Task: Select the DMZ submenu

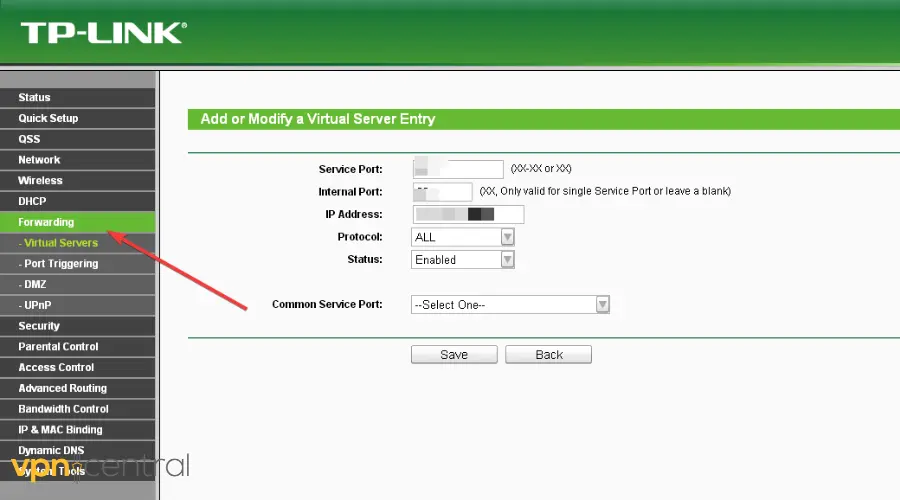Action: click(x=77, y=284)
